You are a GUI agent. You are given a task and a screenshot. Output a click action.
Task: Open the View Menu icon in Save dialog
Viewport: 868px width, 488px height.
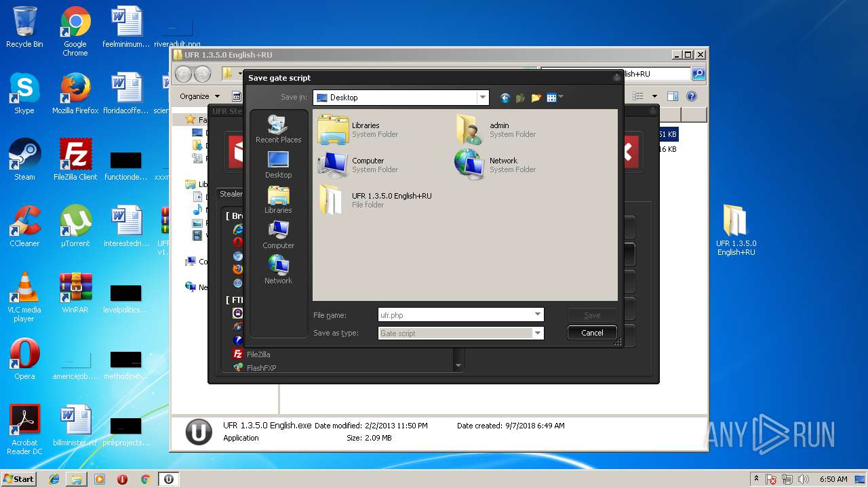(x=555, y=98)
